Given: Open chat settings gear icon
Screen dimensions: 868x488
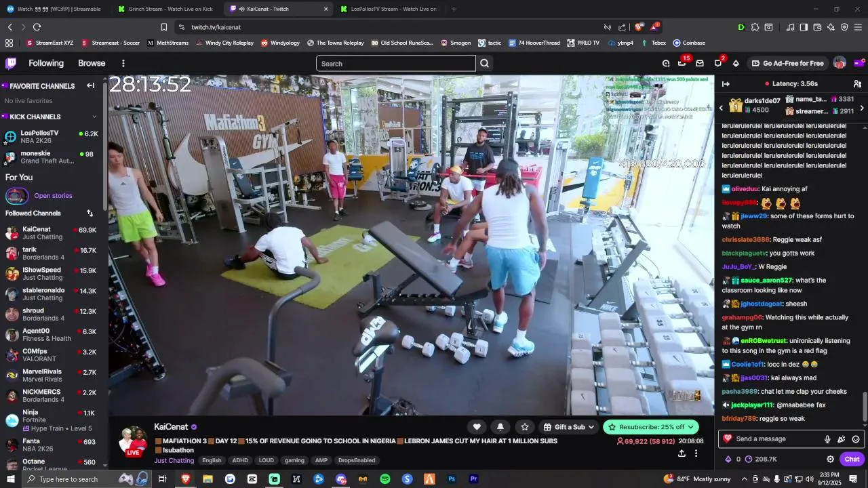Looking at the screenshot, I should point(830,459).
